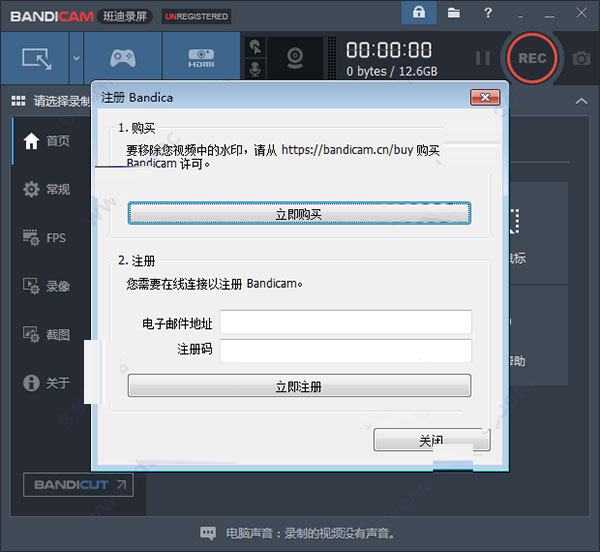The width and height of the screenshot is (600, 552).
Task: Collapse the panel with the up chevron
Action: [581, 101]
